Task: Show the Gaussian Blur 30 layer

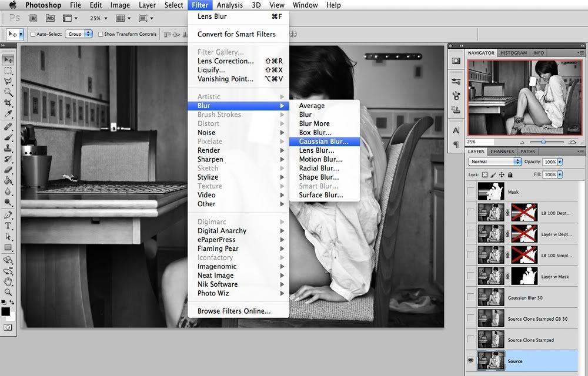Action: pos(470,297)
